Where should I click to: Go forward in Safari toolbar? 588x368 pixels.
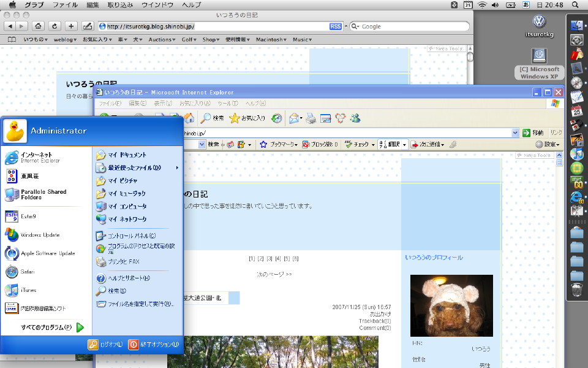coord(22,26)
